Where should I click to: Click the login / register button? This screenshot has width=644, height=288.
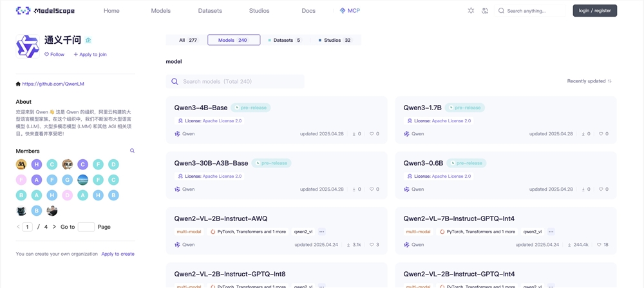pyautogui.click(x=594, y=11)
